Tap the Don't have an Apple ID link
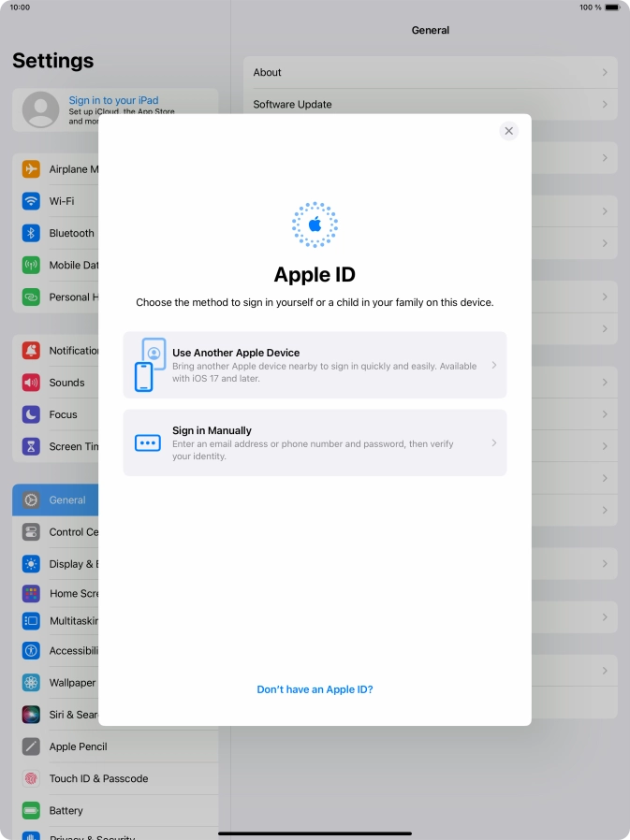This screenshot has width=630, height=840. pos(315,689)
